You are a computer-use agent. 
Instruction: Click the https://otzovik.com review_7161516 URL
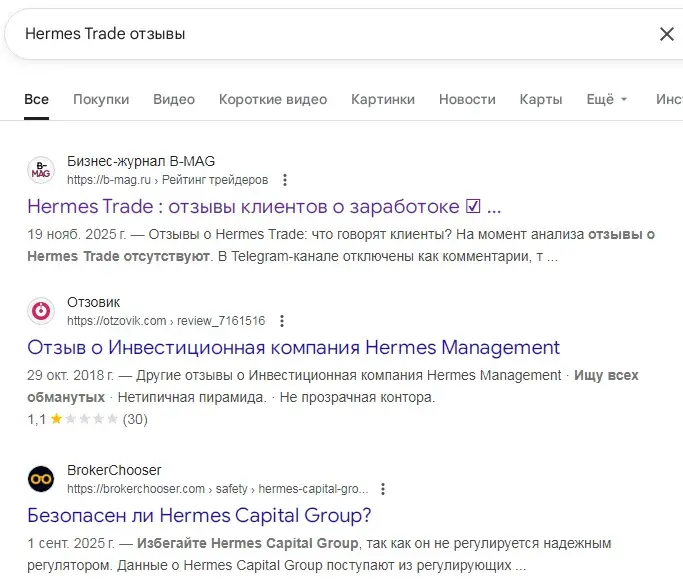coord(166,321)
